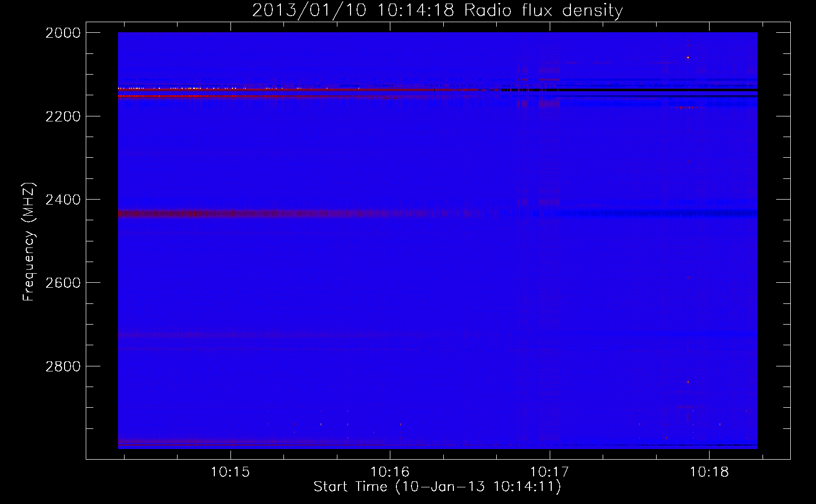The image size is (816, 504).
Task: Click the 2600 frequency tick label
Action: (x=63, y=283)
